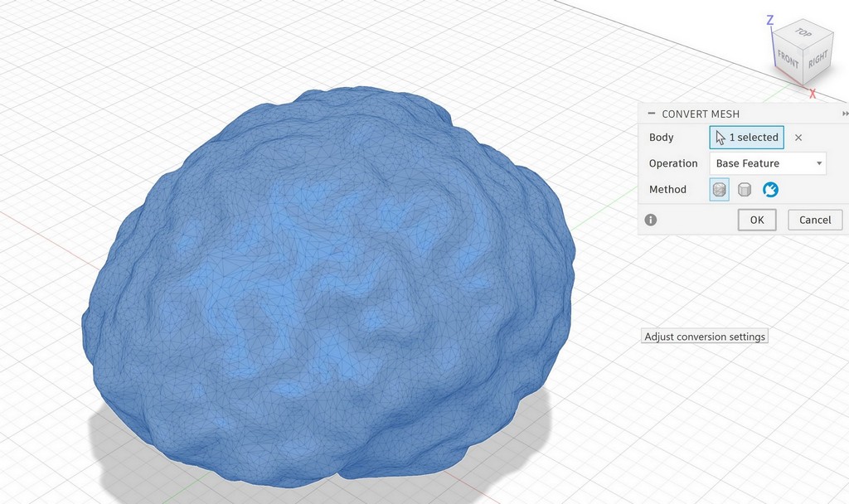Click the OK button
This screenshot has width=849, height=504.
tap(756, 220)
